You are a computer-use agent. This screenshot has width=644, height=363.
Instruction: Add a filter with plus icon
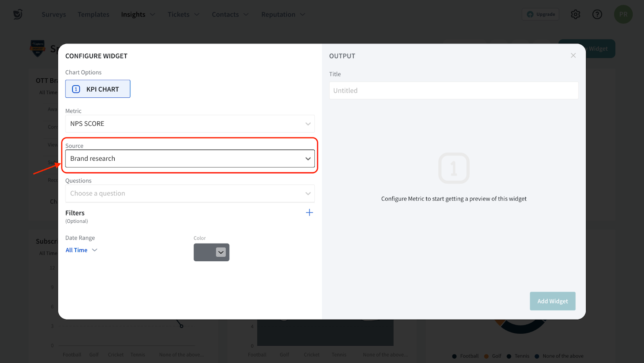tap(309, 213)
